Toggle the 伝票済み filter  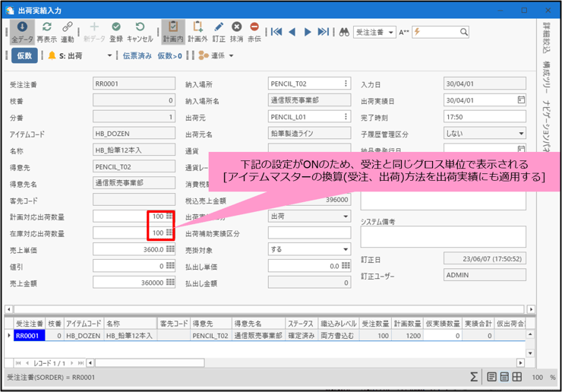click(137, 56)
